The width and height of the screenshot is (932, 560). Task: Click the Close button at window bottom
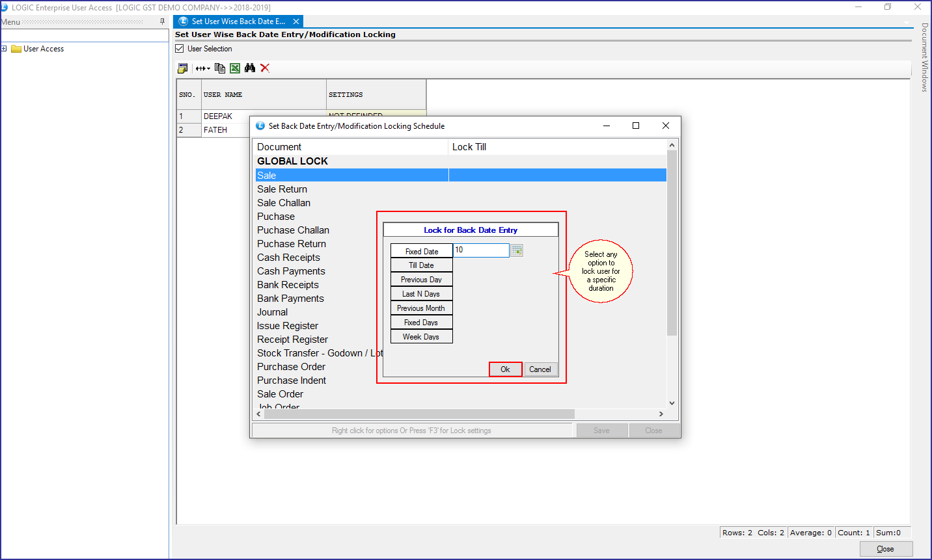(886, 549)
